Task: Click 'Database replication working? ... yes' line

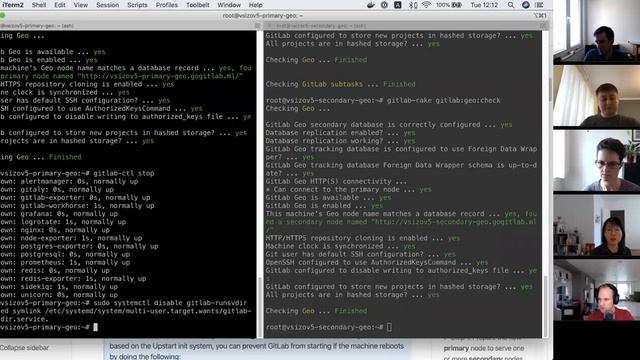Action: coord(340,141)
